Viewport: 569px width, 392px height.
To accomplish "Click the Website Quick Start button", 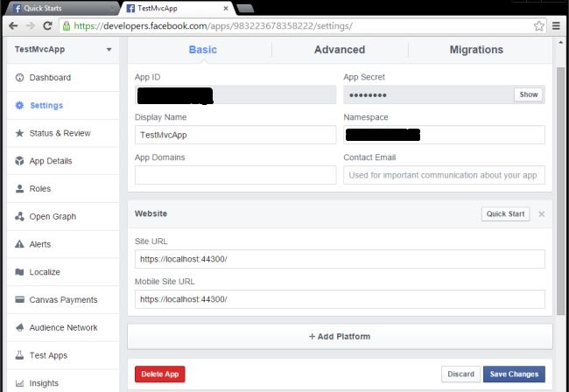I will click(505, 214).
